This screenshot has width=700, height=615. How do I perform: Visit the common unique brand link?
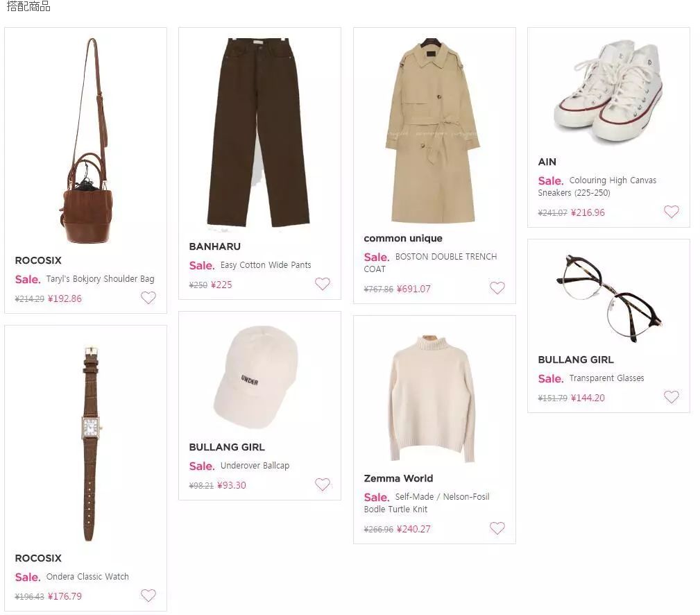[402, 238]
